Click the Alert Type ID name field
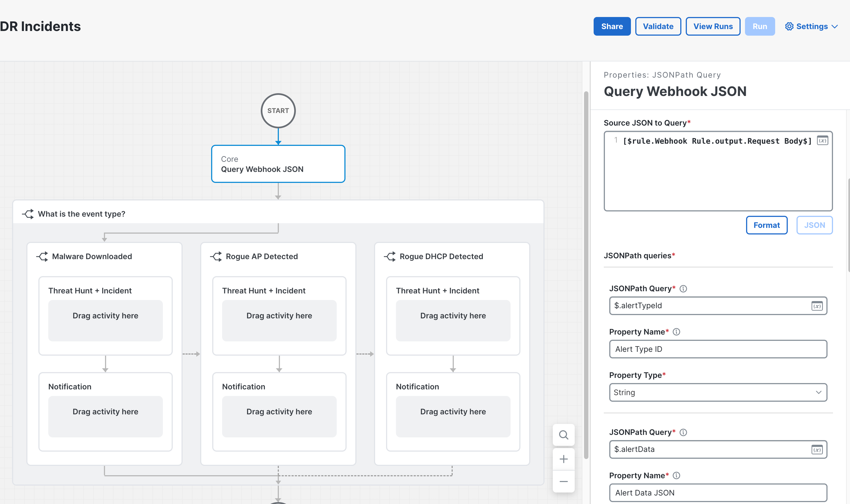This screenshot has height=504, width=850. pyautogui.click(x=718, y=349)
